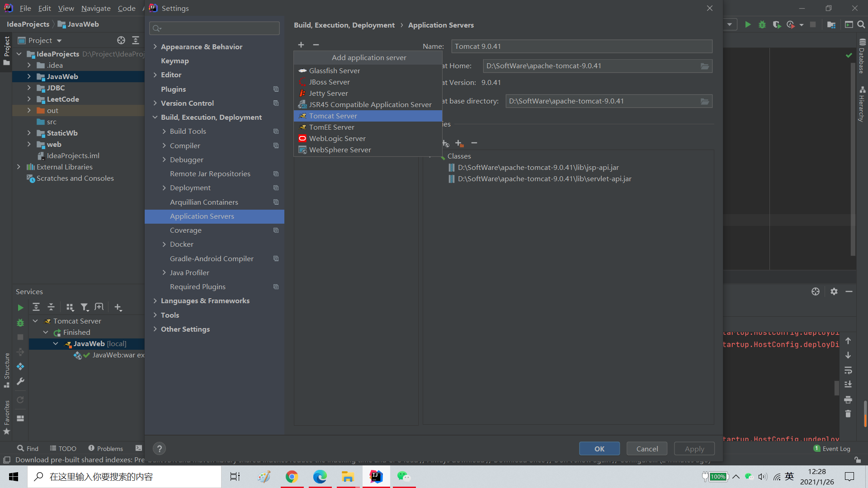Click the settings gear in the run panel
Image resolution: width=868 pixels, height=488 pixels.
834,291
